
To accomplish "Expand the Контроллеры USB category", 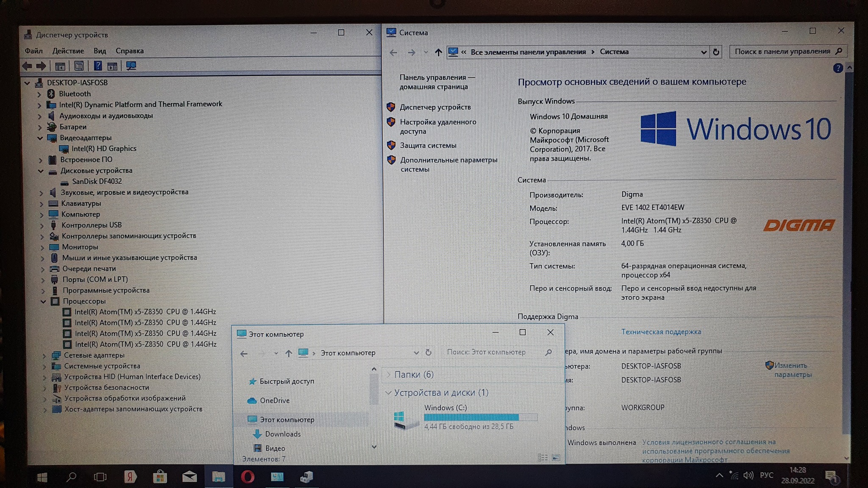I will (x=42, y=225).
